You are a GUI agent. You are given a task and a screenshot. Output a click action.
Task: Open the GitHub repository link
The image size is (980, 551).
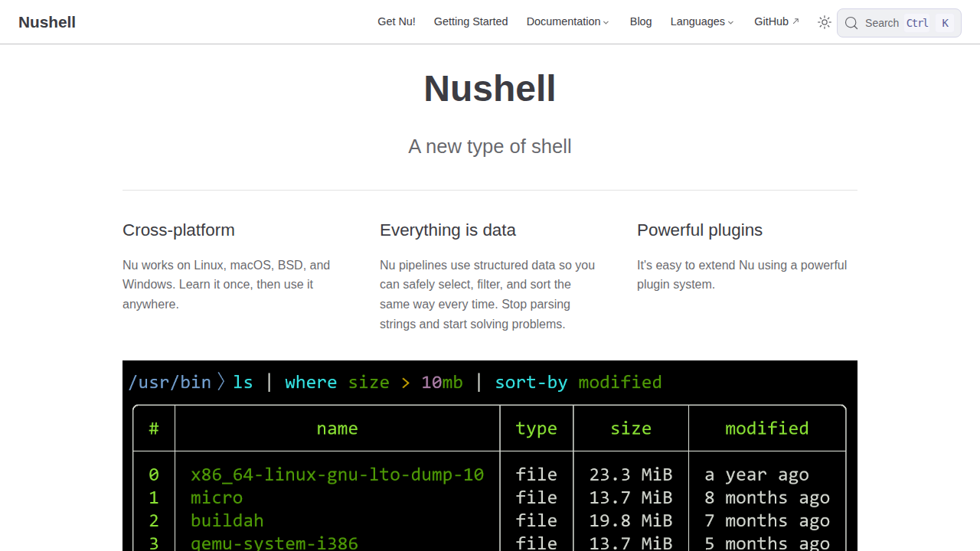point(771,21)
